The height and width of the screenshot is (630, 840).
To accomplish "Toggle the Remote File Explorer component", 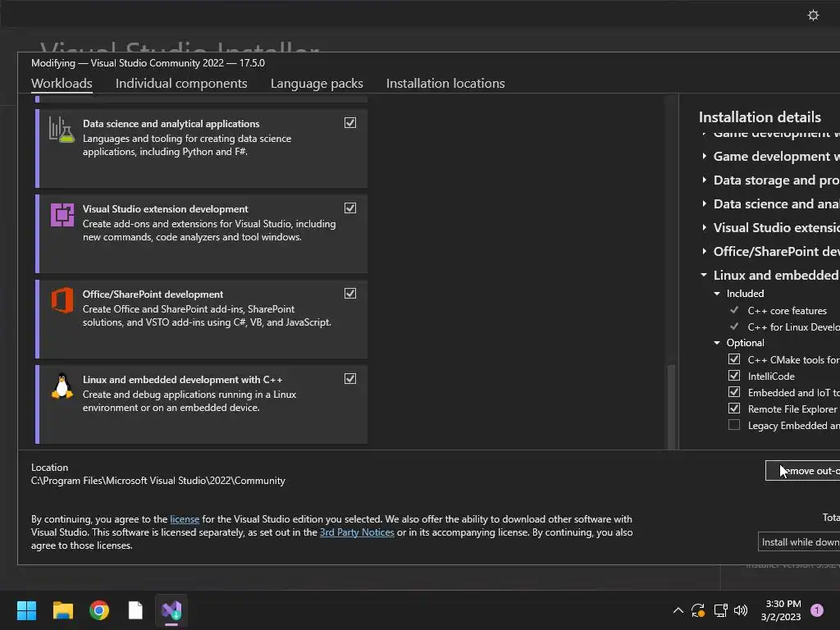I will click(x=734, y=409).
